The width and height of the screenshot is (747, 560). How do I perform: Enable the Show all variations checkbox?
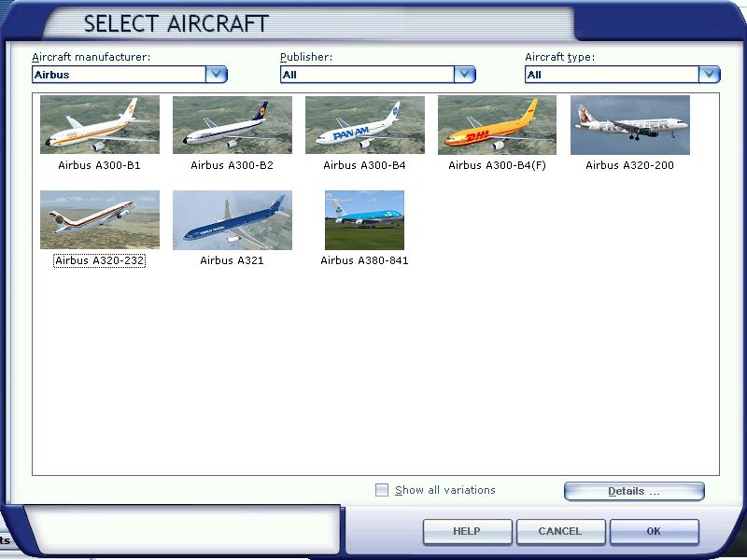tap(382, 490)
